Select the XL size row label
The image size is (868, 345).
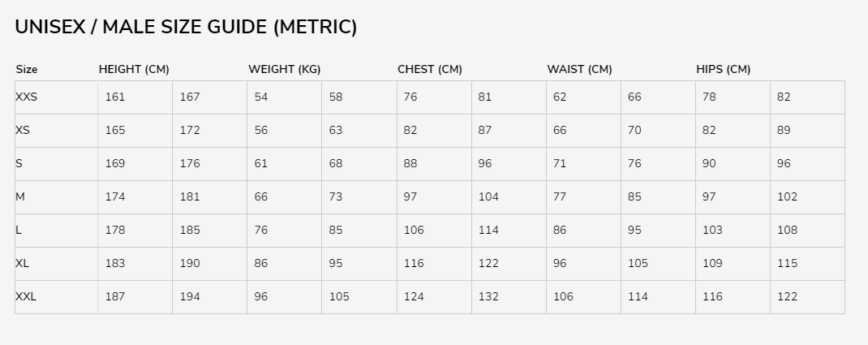[23, 263]
